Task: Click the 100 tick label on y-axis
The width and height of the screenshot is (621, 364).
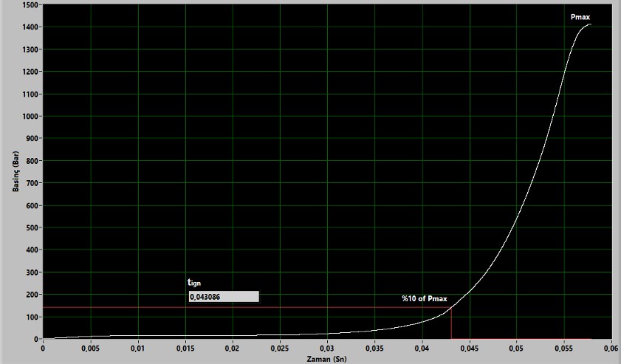Action: 32,317
